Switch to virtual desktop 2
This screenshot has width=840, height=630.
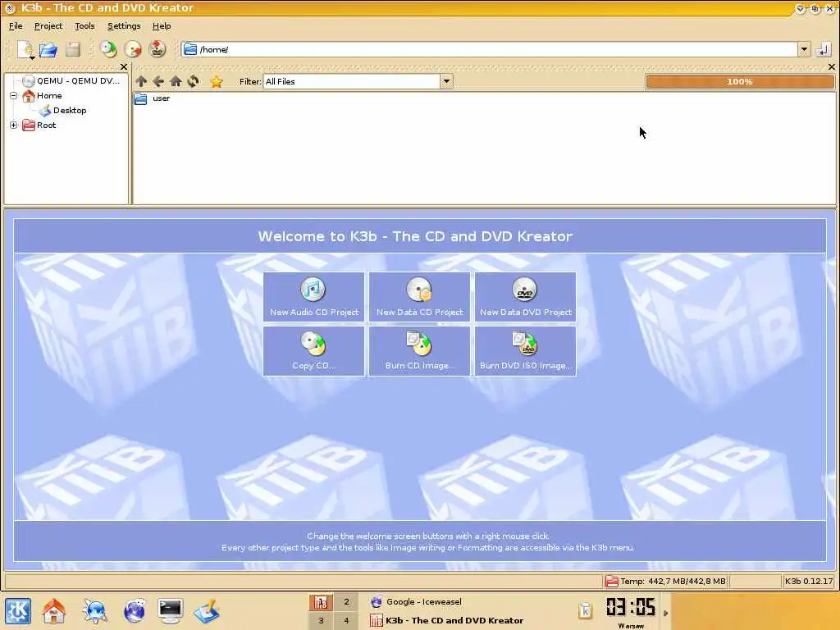coord(346,602)
